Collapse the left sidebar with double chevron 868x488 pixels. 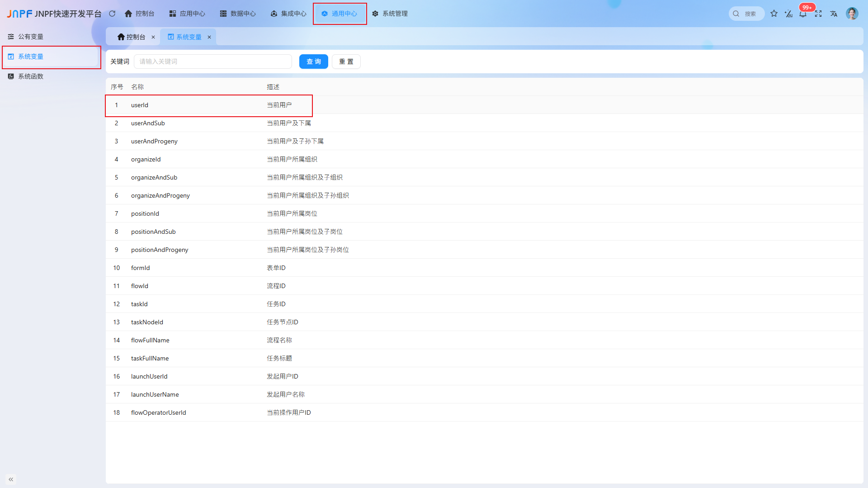pyautogui.click(x=11, y=479)
